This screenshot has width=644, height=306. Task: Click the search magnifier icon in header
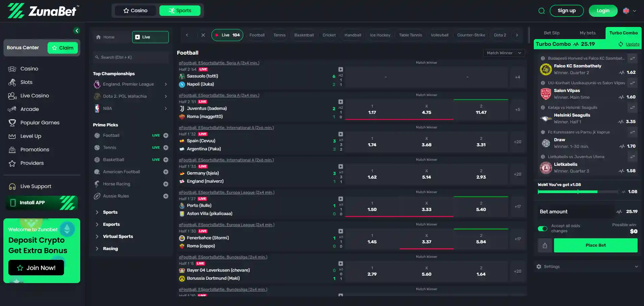[x=542, y=11]
